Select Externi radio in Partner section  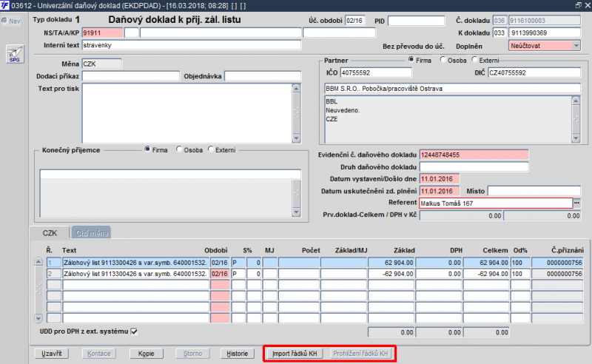pyautogui.click(x=474, y=60)
